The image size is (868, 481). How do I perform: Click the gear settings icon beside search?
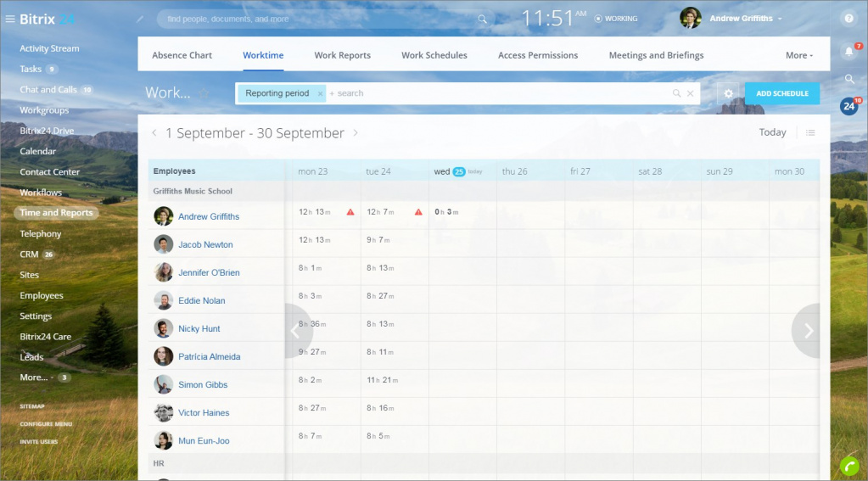727,93
